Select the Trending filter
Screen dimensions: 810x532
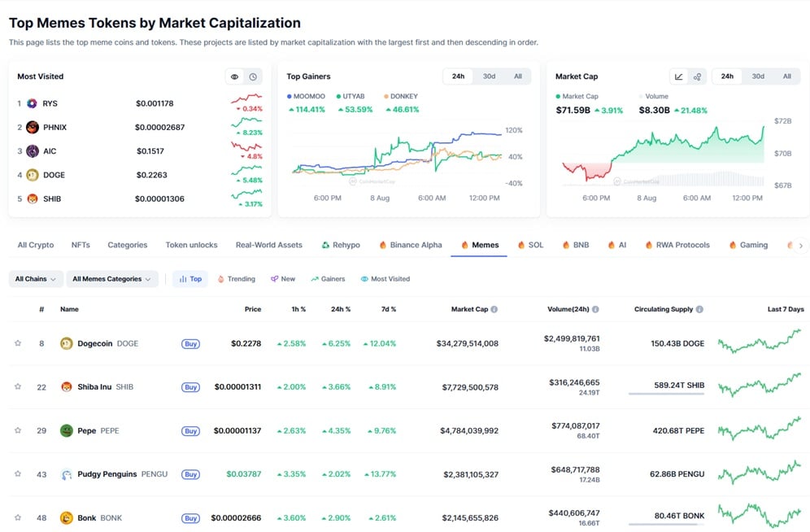(x=236, y=279)
